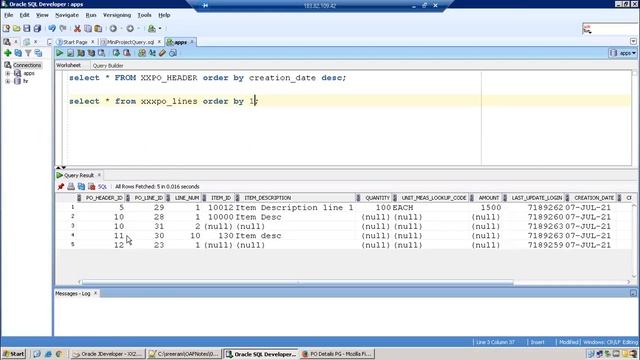The image size is (640, 360).
Task: Click the Save All icon
Action: (37, 29)
